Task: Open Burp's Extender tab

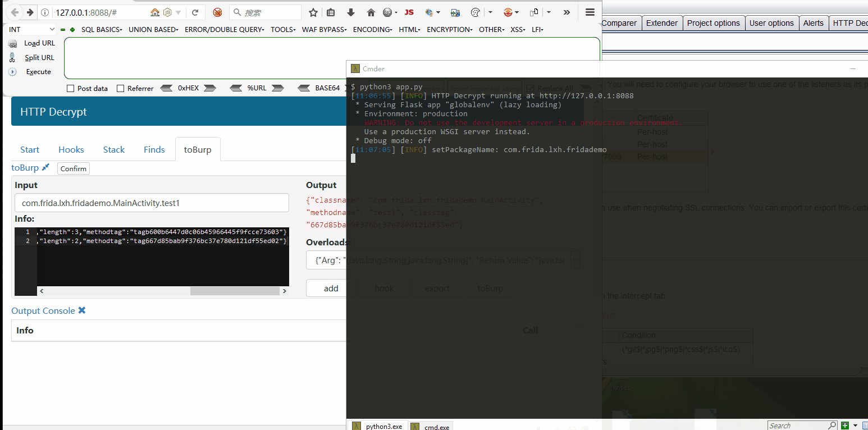Action: [662, 23]
